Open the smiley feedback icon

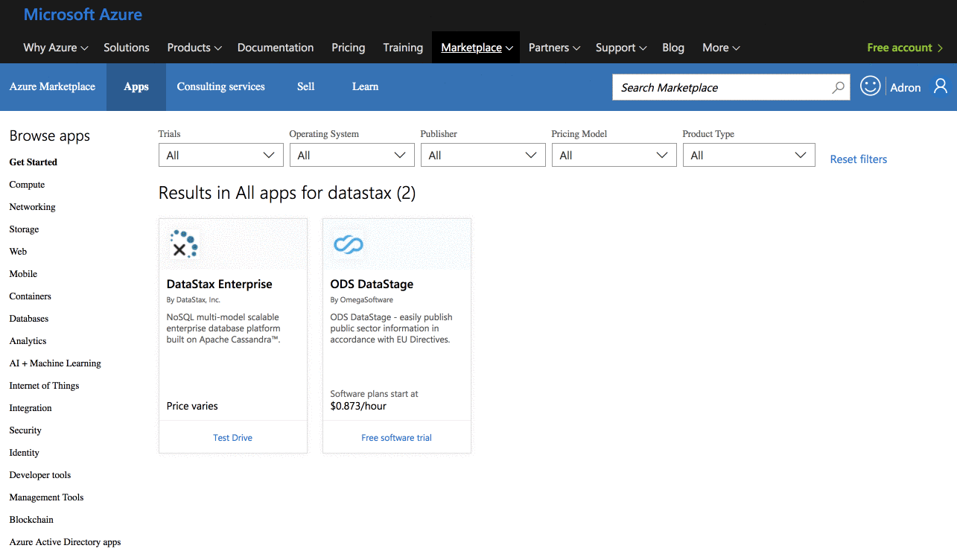(870, 86)
